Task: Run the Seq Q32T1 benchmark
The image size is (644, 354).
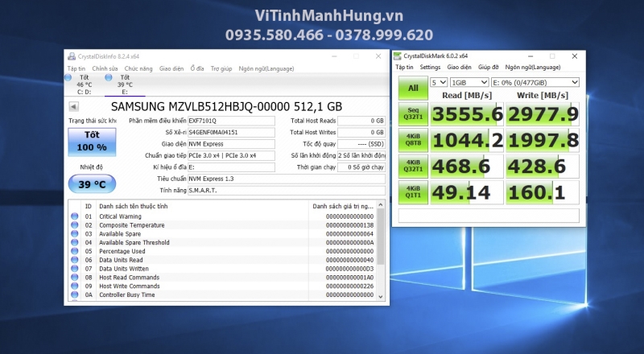Action: point(413,113)
